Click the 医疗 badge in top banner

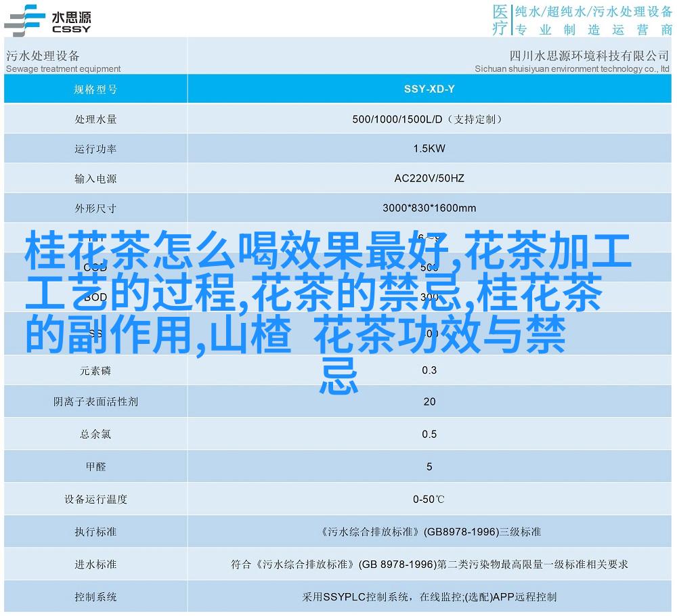click(x=499, y=20)
